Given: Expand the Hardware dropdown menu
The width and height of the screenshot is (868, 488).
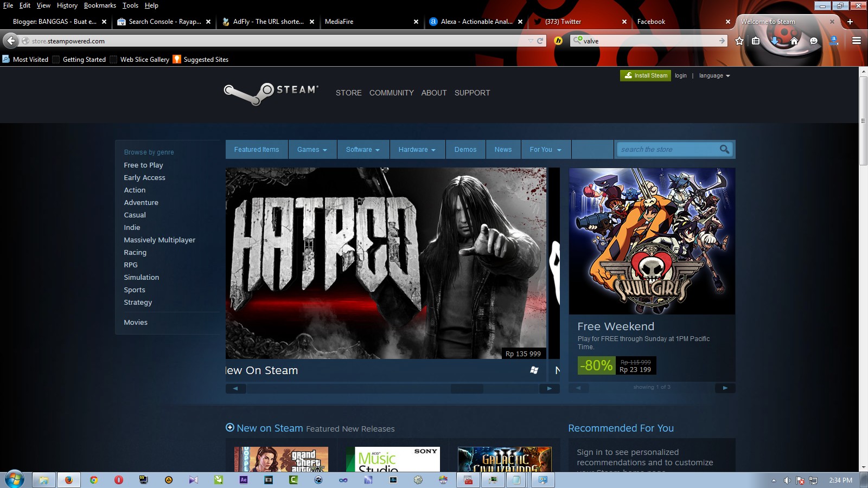Looking at the screenshot, I should pos(417,150).
